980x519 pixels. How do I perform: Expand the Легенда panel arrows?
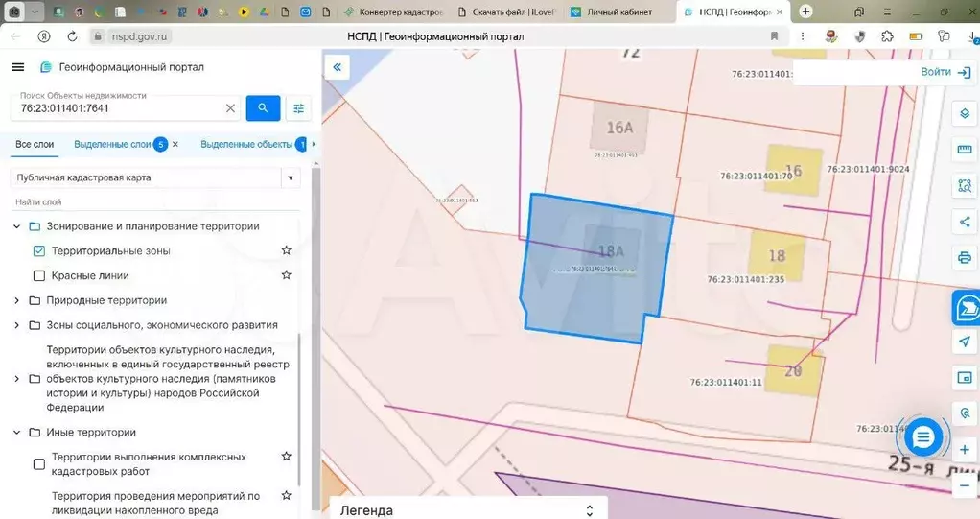(x=589, y=511)
